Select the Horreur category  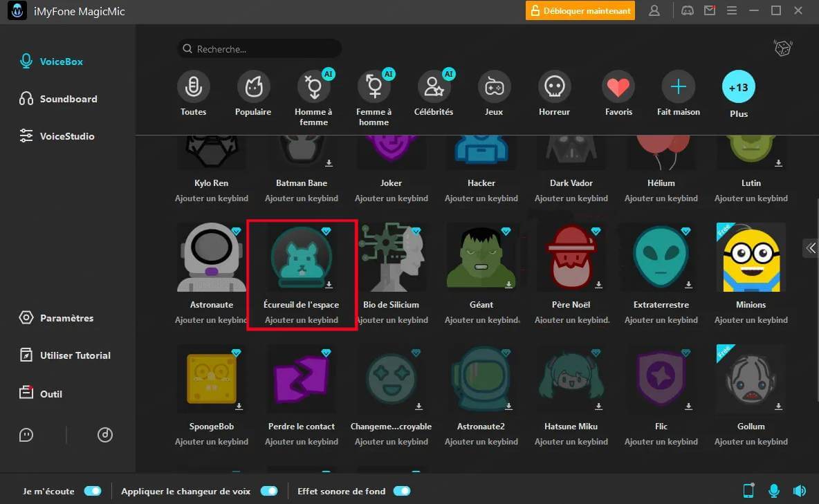(x=554, y=94)
